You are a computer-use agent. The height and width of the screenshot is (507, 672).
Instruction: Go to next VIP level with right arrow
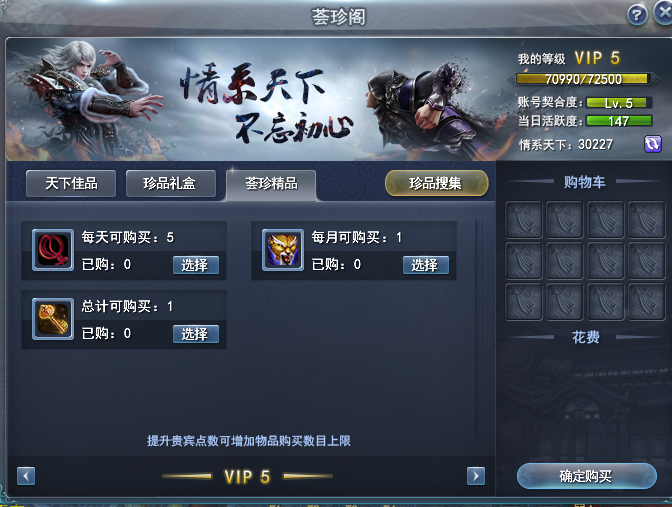(x=476, y=476)
